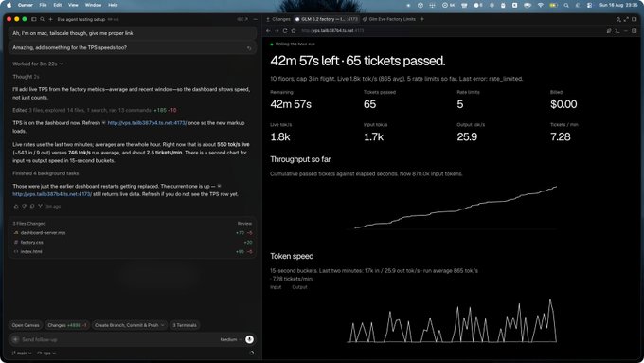
Task: Open the Help menu
Action: pos(113,5)
